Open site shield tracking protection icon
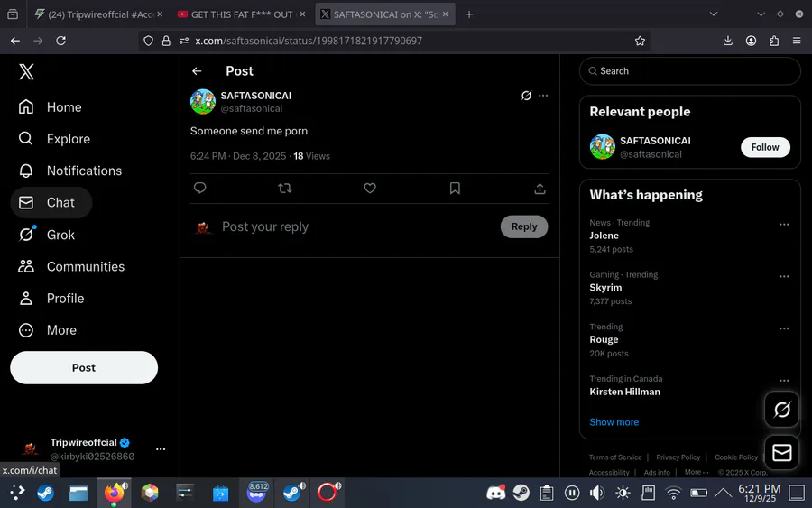Viewport: 812px width, 508px height. click(149, 41)
